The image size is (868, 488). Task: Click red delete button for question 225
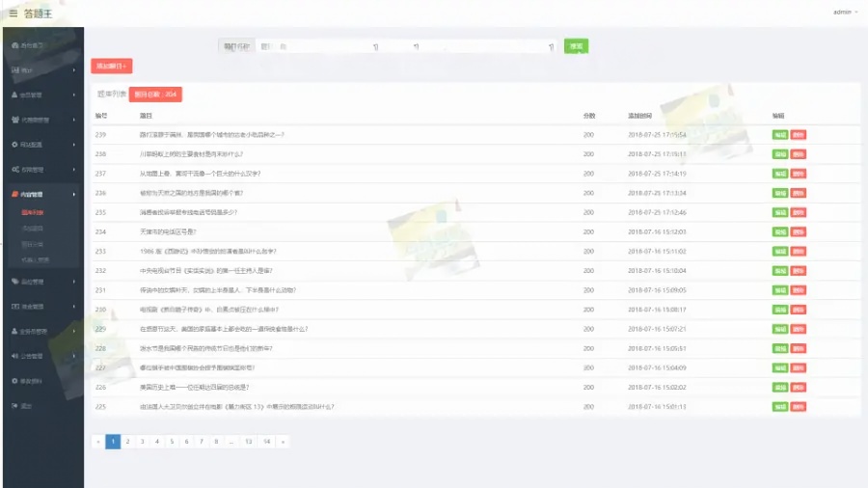(x=798, y=406)
